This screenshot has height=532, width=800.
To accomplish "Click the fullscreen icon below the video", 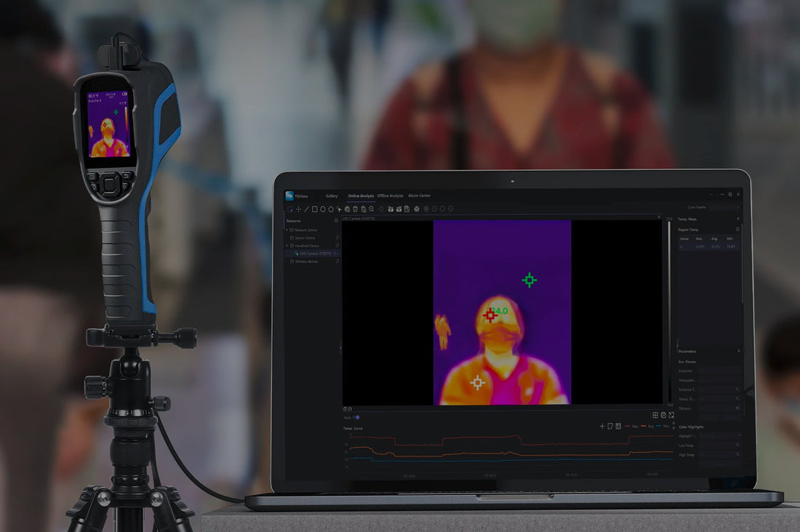I will pyautogui.click(x=671, y=414).
